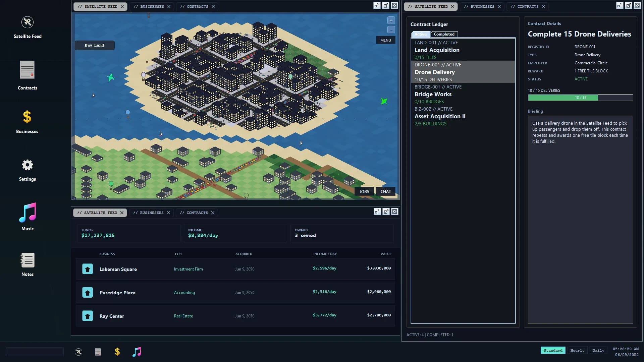The height and width of the screenshot is (362, 644).
Task: Click Pureridge Plaza house icon
Action: tap(88, 292)
